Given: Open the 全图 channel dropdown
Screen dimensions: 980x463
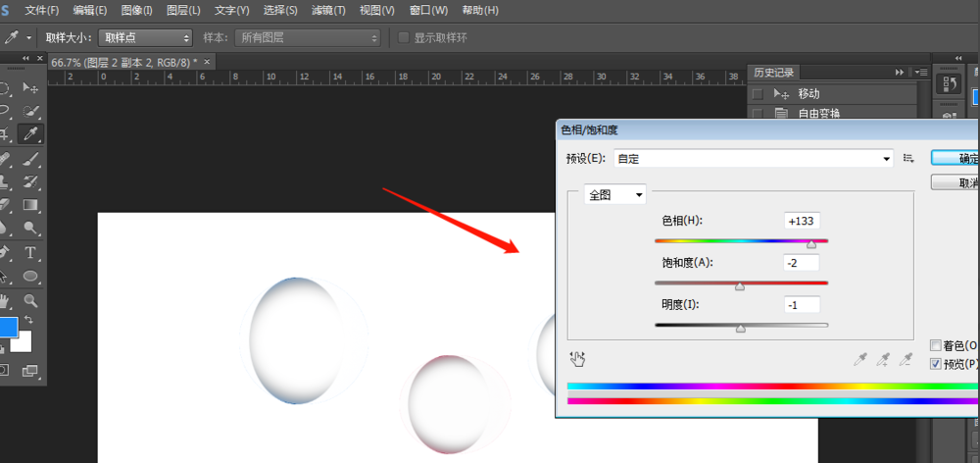Looking at the screenshot, I should pyautogui.click(x=615, y=194).
